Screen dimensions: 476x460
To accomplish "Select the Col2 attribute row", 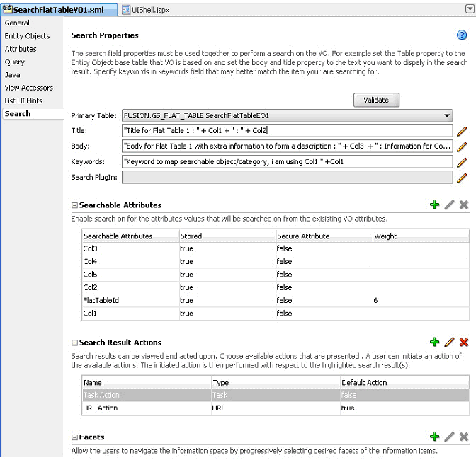I will [276, 287].
